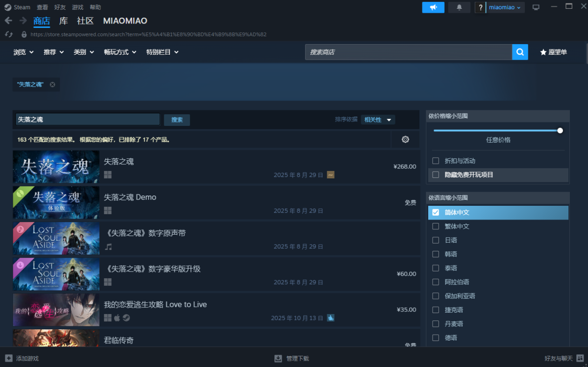Enter Big Picture mode with the monitor icon
588x367 pixels.
click(536, 7)
